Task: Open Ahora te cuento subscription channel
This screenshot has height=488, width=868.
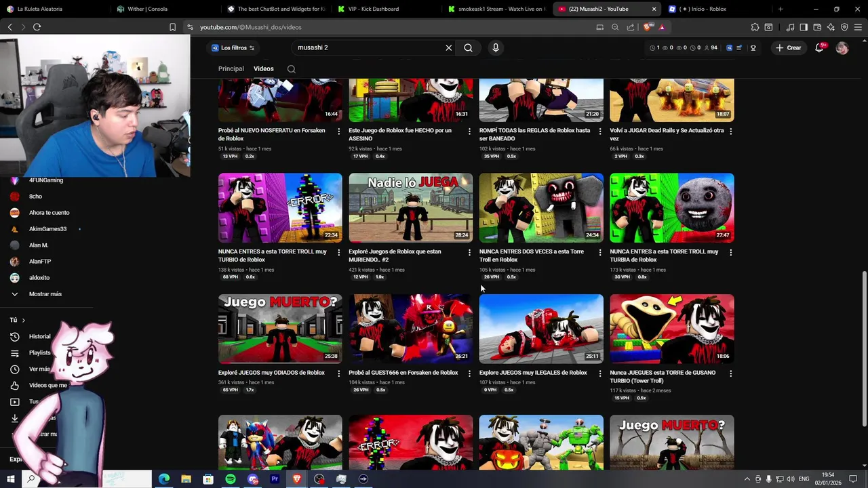Action: (49, 213)
